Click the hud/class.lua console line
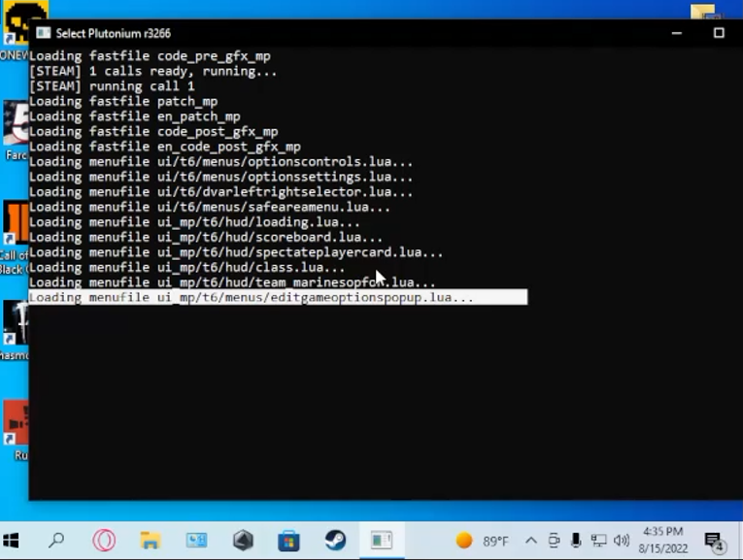The height and width of the screenshot is (560, 743). (186, 268)
